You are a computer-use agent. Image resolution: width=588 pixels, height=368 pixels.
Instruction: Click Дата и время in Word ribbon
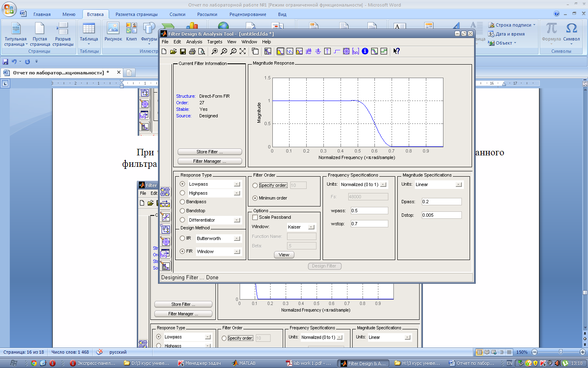pyautogui.click(x=507, y=34)
